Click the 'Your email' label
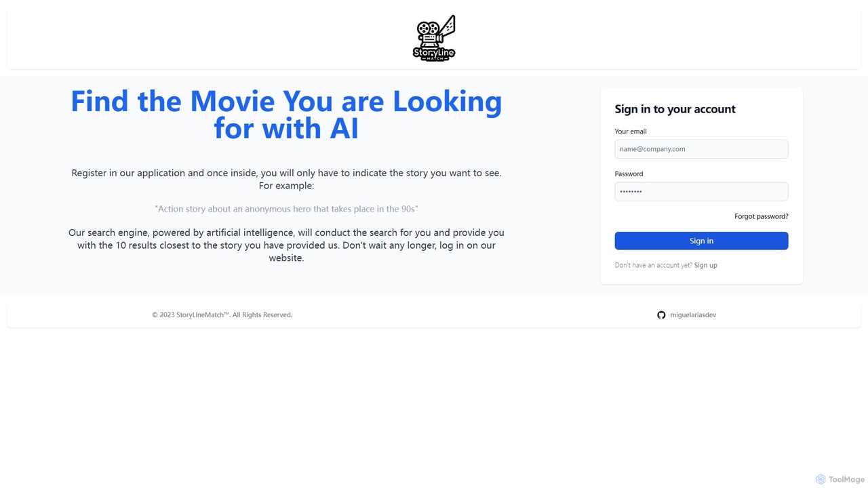This screenshot has width=868, height=488. 631,131
